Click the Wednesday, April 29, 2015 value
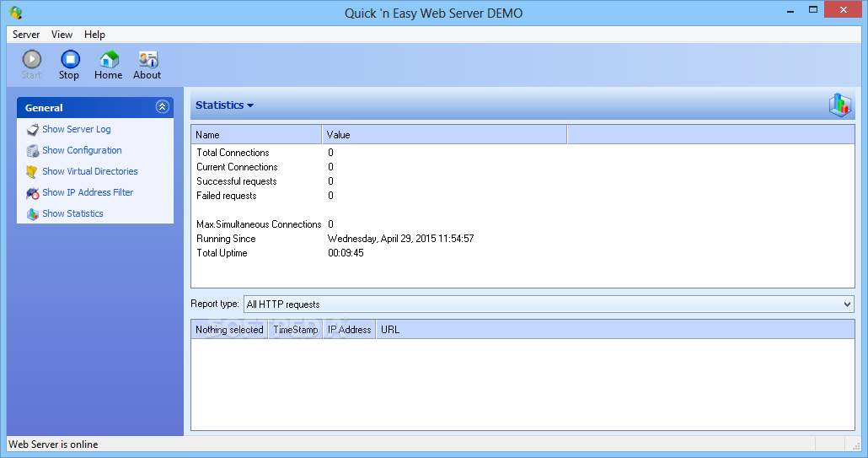This screenshot has width=868, height=458. 401,239
